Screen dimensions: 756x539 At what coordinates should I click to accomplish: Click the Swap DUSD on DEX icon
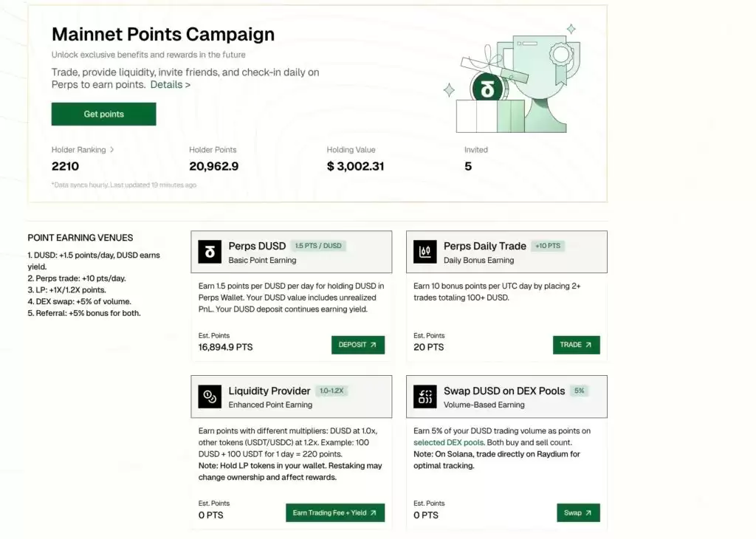tap(425, 396)
